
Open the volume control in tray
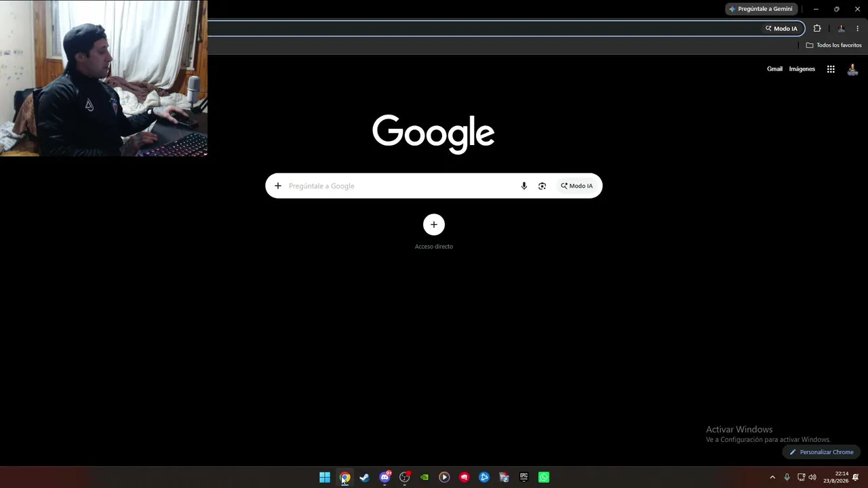[812, 477]
